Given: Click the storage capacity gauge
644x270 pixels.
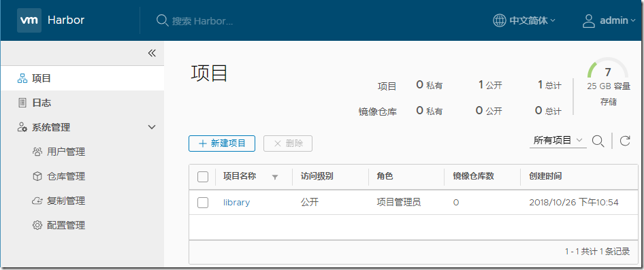Looking at the screenshot, I should [x=607, y=68].
